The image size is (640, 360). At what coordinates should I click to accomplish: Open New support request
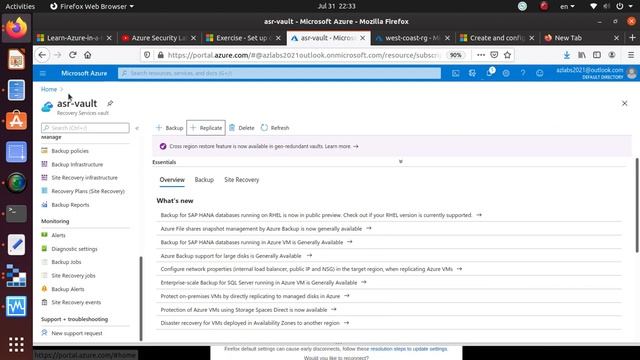click(x=77, y=333)
